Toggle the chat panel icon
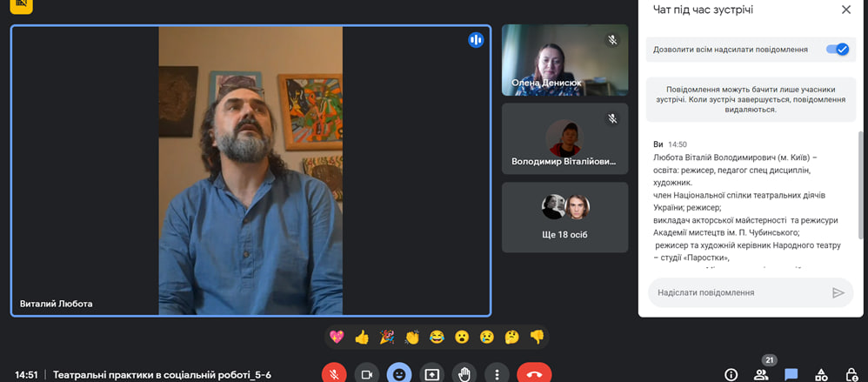Viewport: 868px width, 382px height. pyautogui.click(x=791, y=375)
